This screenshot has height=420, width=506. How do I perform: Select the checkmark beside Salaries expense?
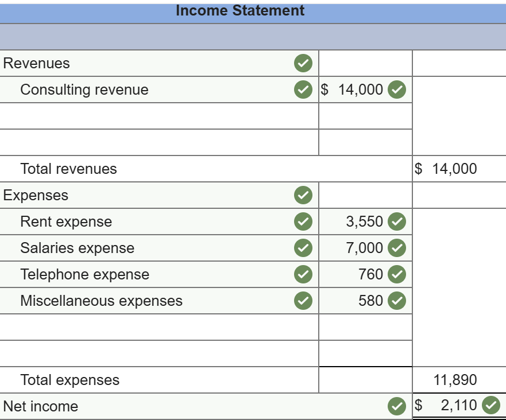click(x=304, y=248)
